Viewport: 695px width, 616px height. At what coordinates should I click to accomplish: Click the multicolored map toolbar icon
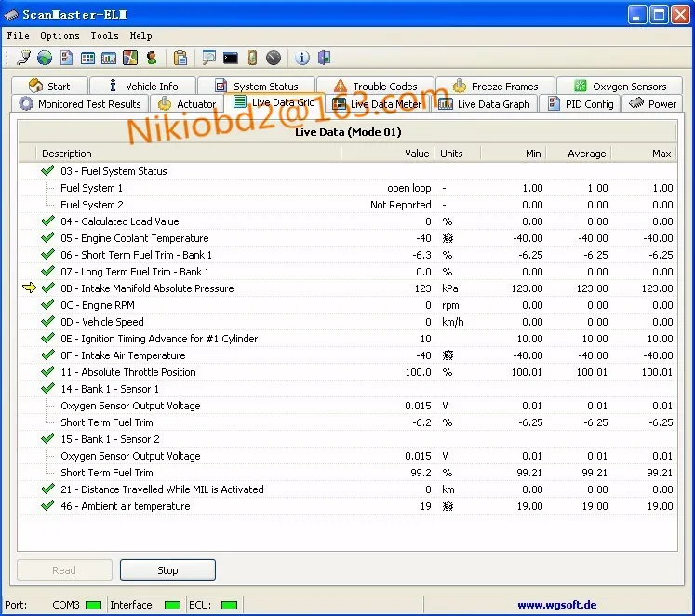click(x=130, y=58)
